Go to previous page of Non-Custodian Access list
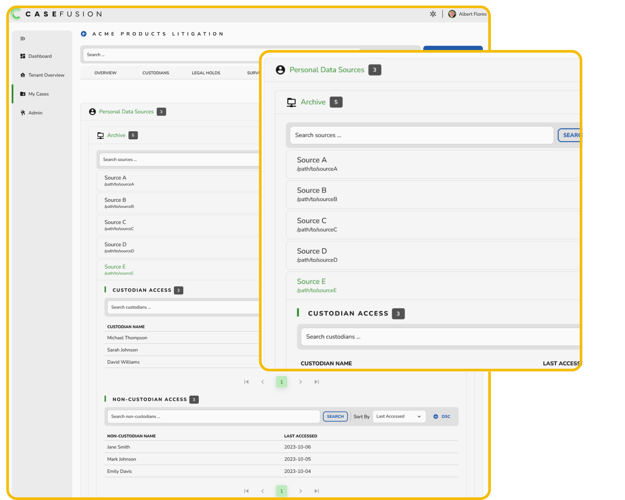Screen dimensions: 625x500 (x=262, y=491)
